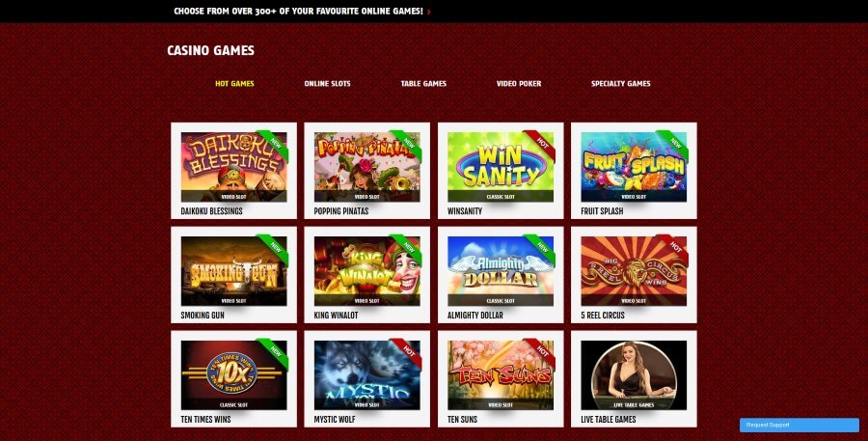Switch to the Table Games tab
Screen dimensions: 868x441
point(423,84)
